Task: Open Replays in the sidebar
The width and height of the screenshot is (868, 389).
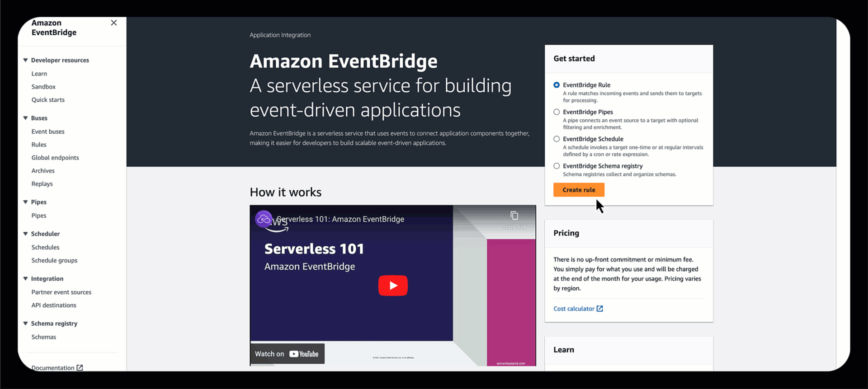Action: pos(42,184)
